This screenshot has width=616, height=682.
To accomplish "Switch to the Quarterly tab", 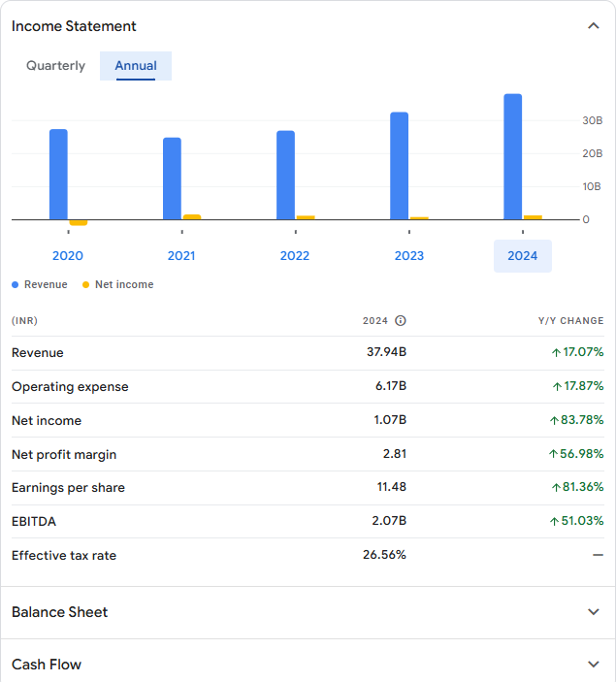I will [55, 66].
